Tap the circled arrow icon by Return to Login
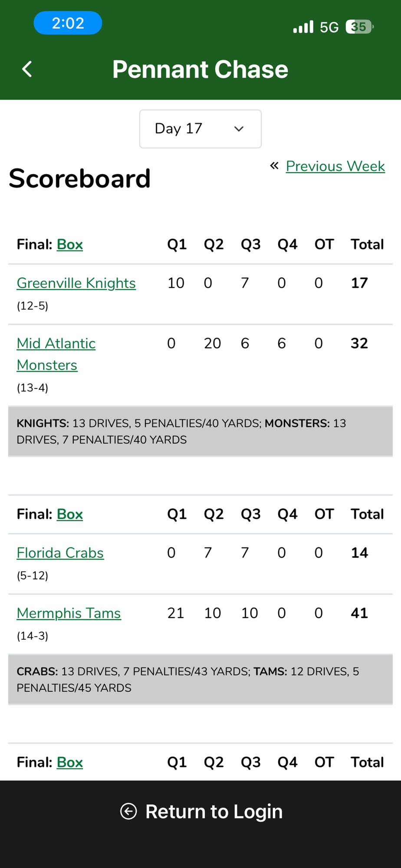This screenshot has width=401, height=868. click(128, 811)
